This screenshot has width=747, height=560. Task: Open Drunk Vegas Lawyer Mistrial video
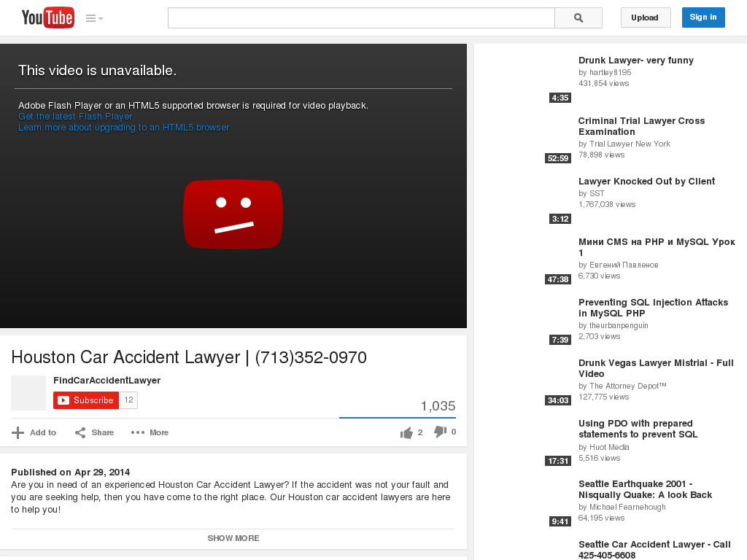pos(656,368)
